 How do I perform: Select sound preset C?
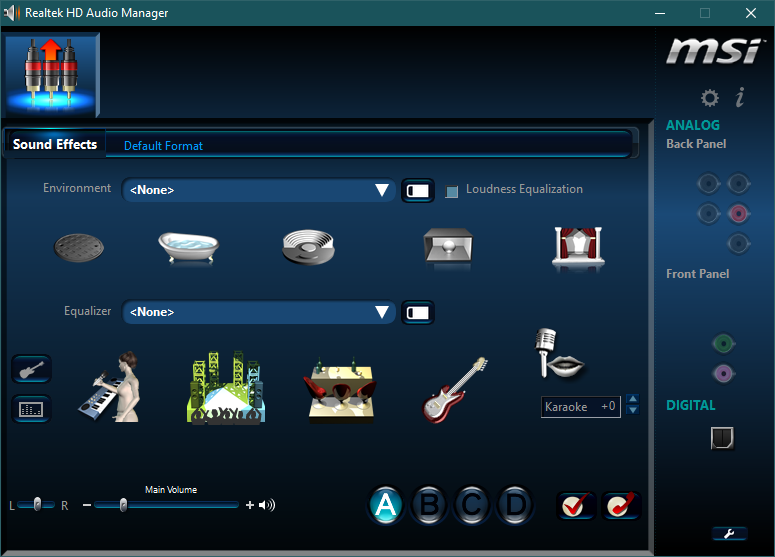[x=472, y=505]
